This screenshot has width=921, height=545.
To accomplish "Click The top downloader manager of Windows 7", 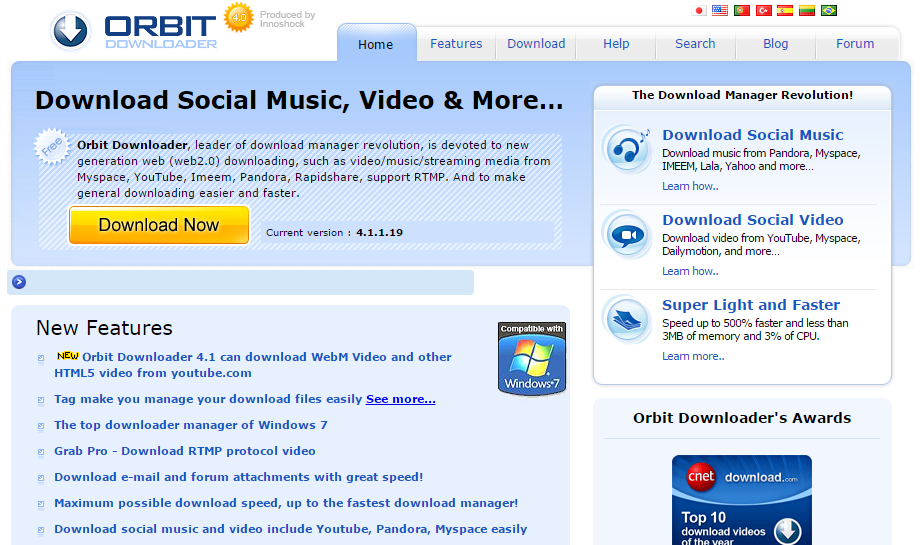I will [191, 425].
